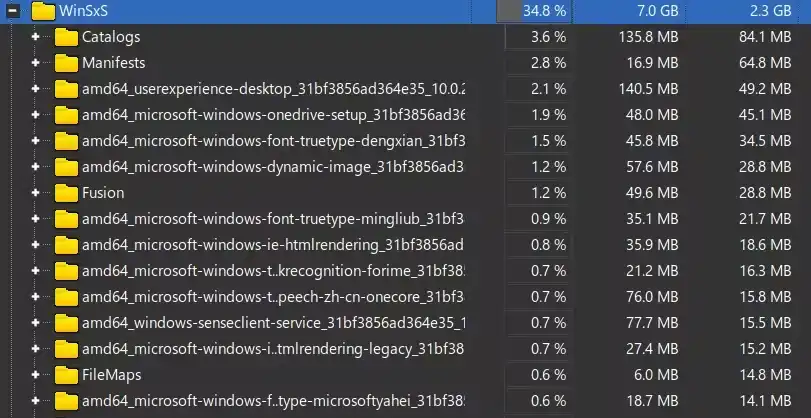Click the userexperience-desktop folder icon
Viewport: 811px width, 418px height.
coord(66,89)
